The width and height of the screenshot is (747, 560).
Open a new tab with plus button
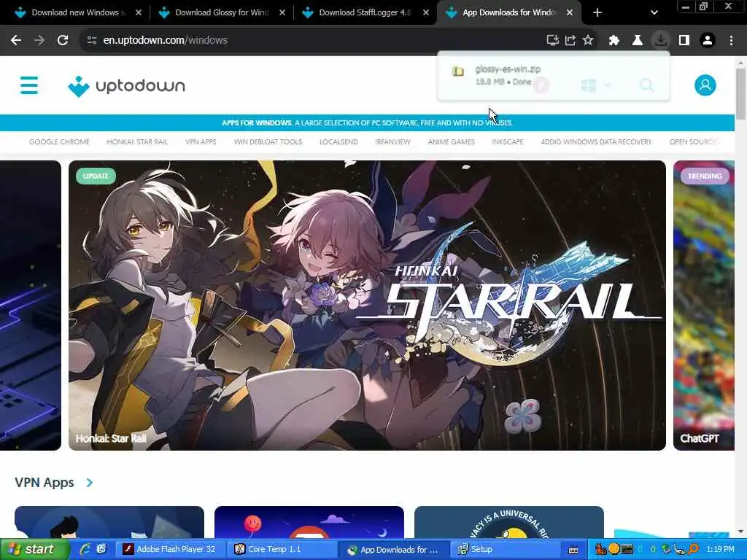click(x=597, y=13)
